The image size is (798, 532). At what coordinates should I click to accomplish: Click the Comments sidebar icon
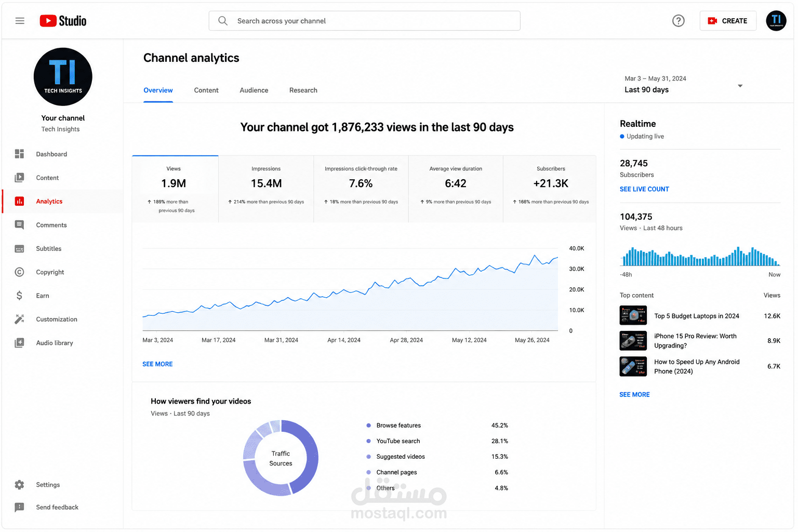tap(19, 225)
